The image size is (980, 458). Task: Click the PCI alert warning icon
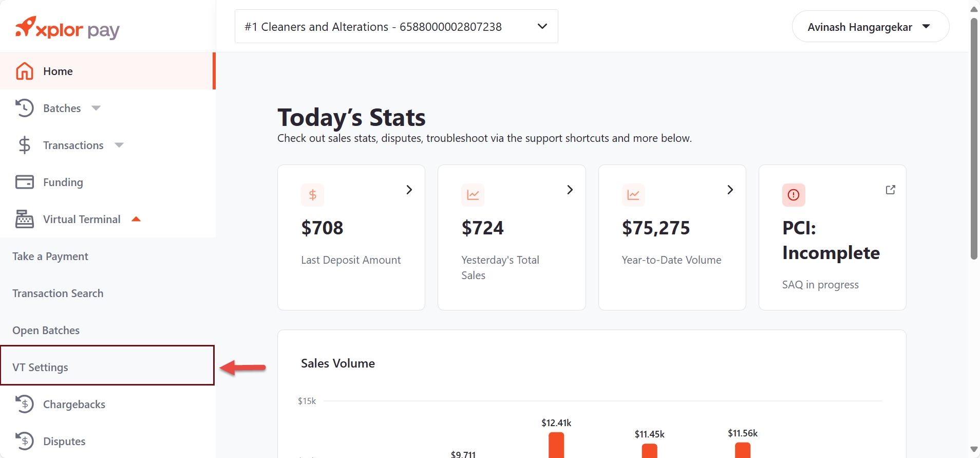794,195
